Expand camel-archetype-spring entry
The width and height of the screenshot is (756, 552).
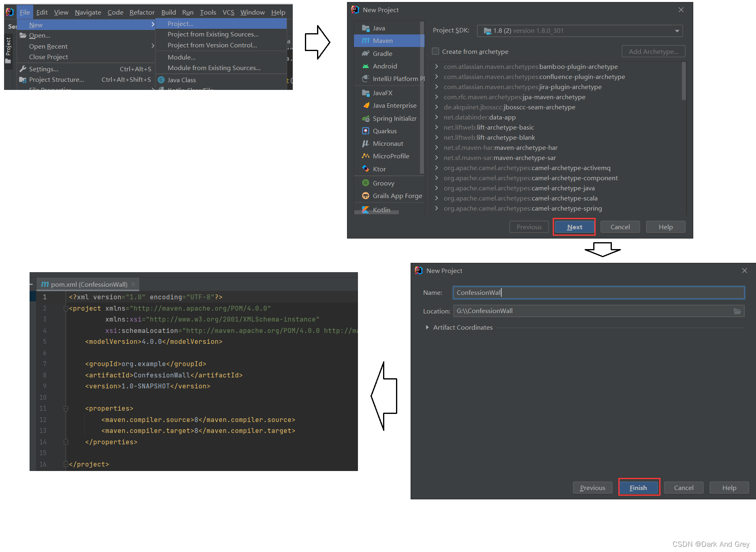coord(437,208)
